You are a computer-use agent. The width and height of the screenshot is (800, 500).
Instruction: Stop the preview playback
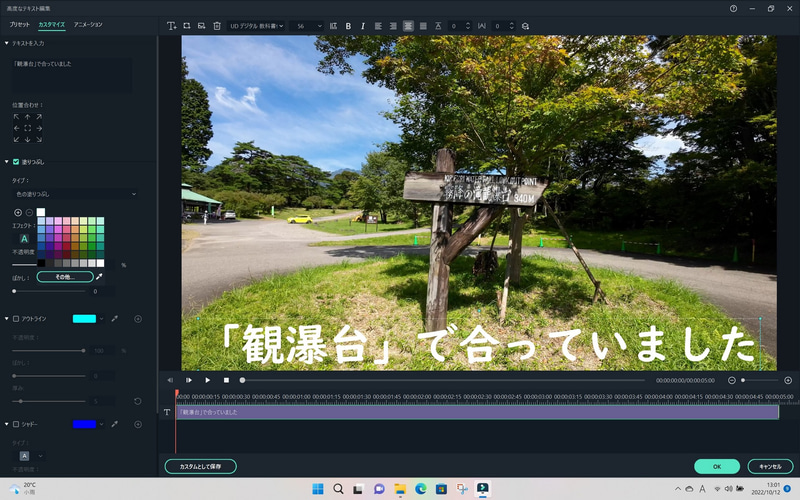(x=227, y=380)
